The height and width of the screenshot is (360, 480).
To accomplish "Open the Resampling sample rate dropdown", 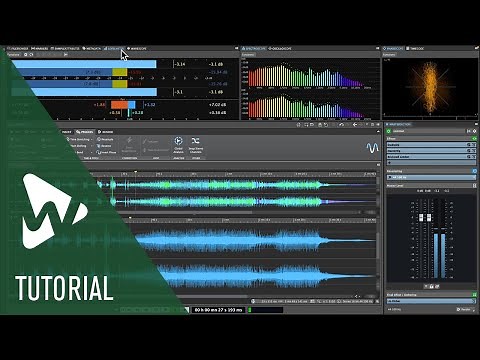I will (x=431, y=177).
